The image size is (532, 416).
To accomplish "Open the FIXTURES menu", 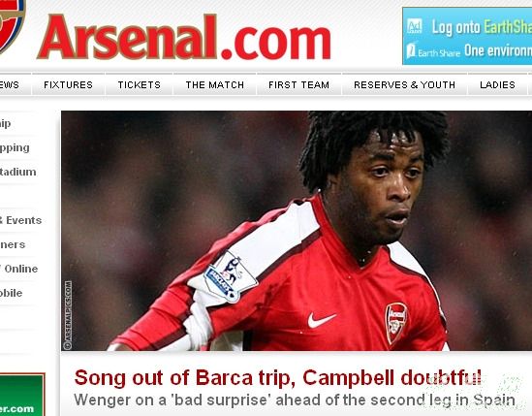I will [x=68, y=84].
